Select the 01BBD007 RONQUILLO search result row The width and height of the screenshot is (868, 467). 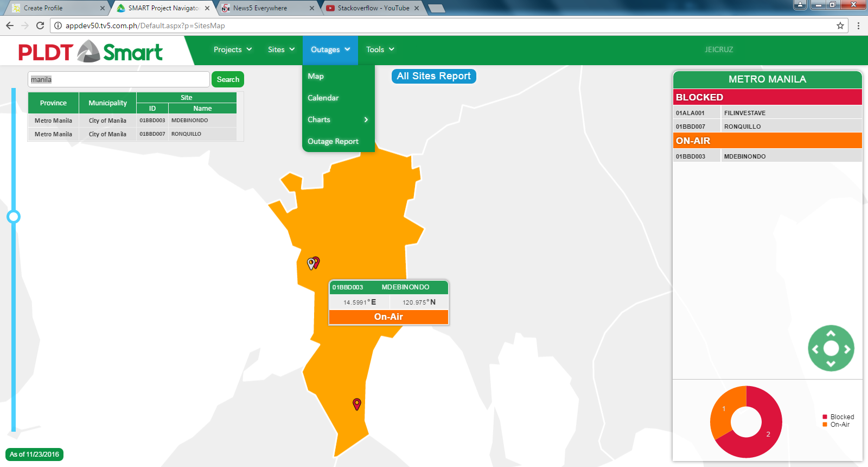pyautogui.click(x=132, y=134)
